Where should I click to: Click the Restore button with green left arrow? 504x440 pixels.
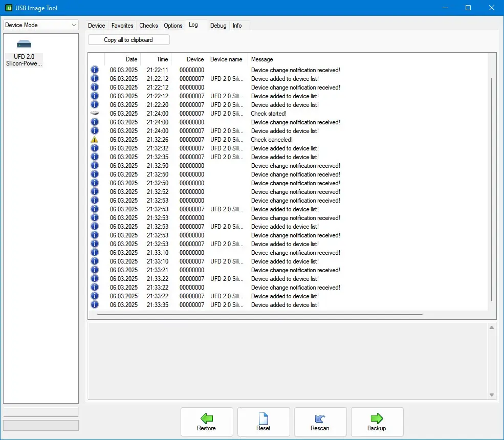207,422
